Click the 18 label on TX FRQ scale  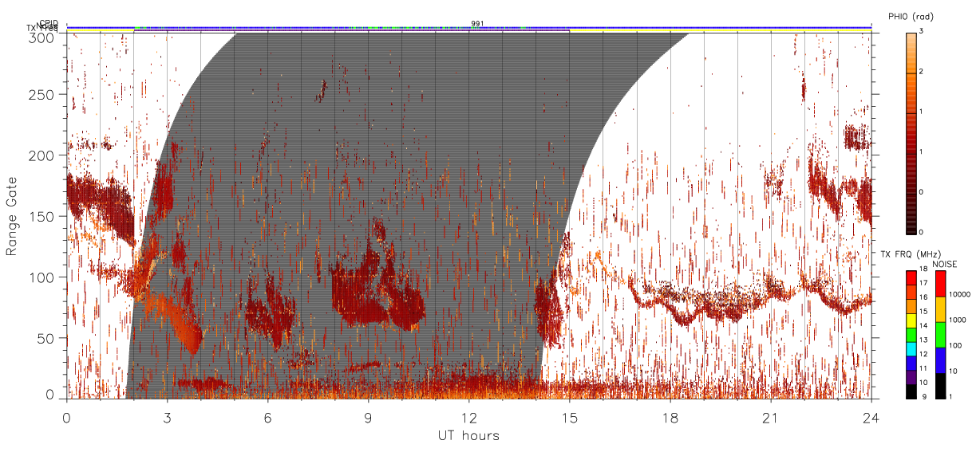click(x=923, y=269)
